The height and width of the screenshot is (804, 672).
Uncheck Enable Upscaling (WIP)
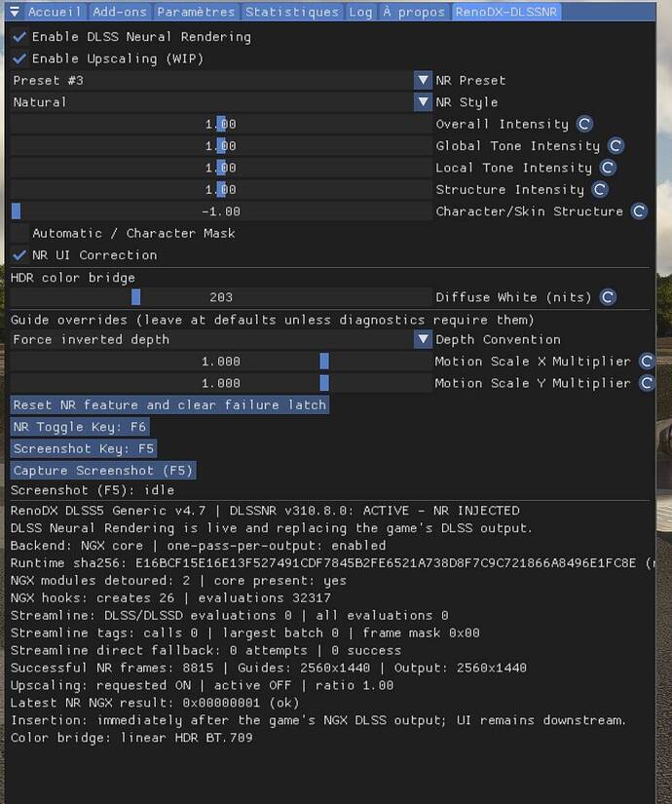(x=19, y=58)
